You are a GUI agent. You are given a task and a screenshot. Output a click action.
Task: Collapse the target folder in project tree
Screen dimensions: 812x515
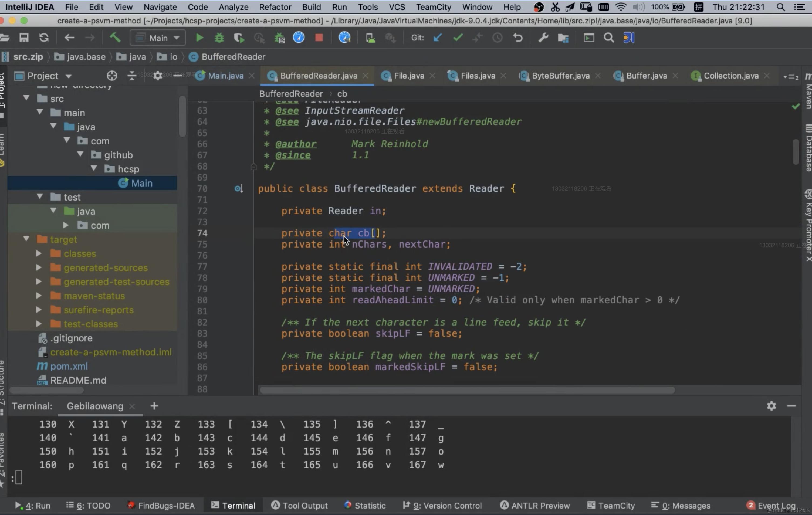(26, 239)
